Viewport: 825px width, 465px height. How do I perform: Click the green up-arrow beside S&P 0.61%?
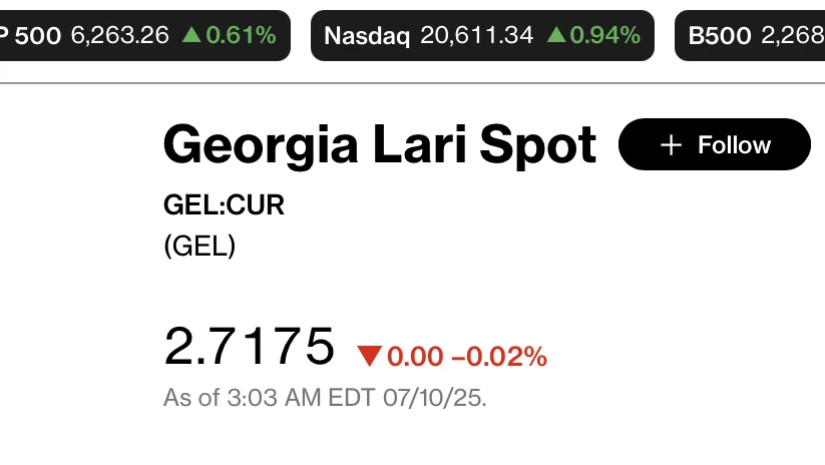pos(191,36)
